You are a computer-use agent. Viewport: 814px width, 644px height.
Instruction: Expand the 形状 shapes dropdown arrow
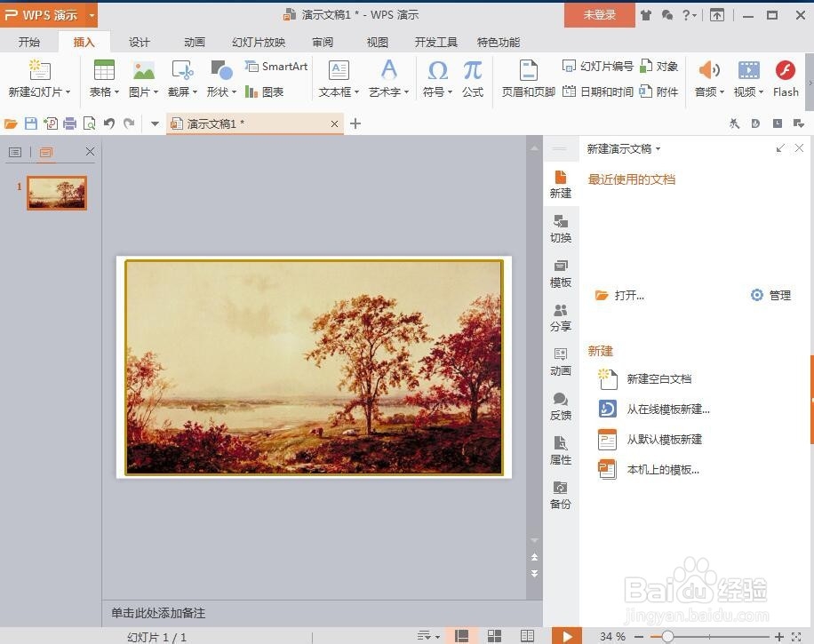point(234,92)
